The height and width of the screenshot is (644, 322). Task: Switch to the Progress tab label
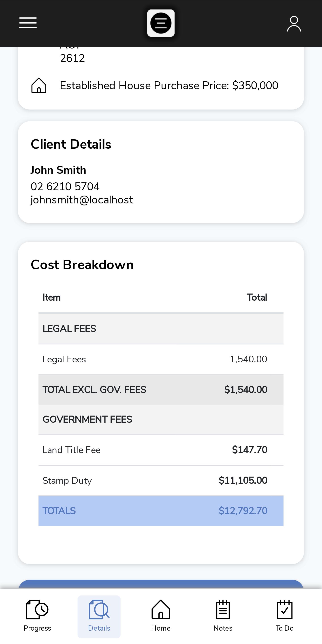click(37, 628)
